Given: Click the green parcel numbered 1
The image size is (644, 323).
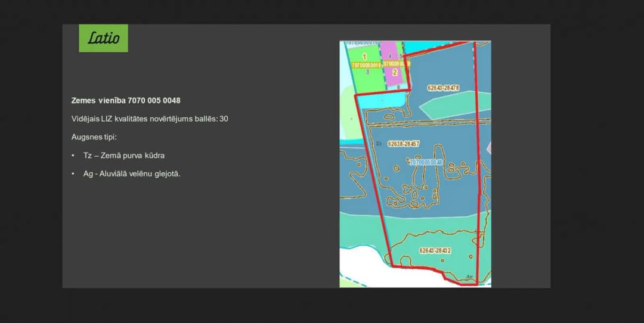Looking at the screenshot, I should click(364, 57).
